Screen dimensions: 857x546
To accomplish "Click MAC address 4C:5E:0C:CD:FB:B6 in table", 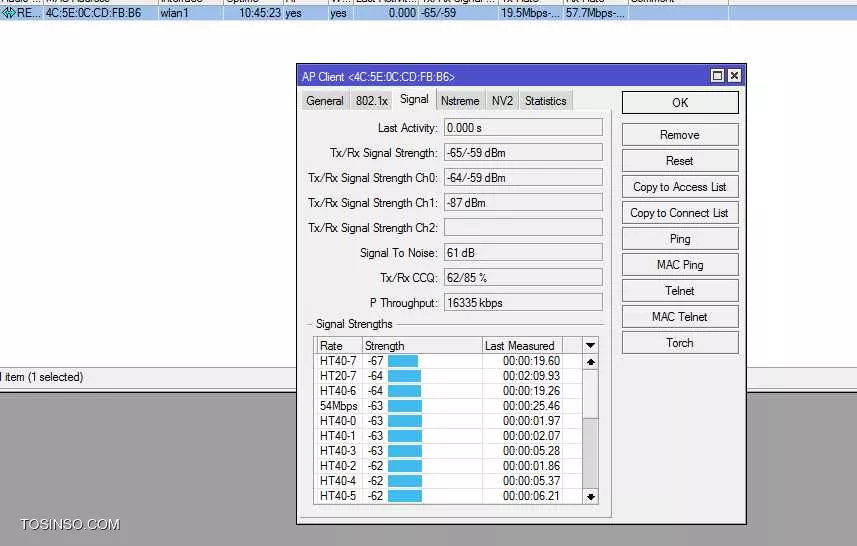I will click(x=93, y=13).
